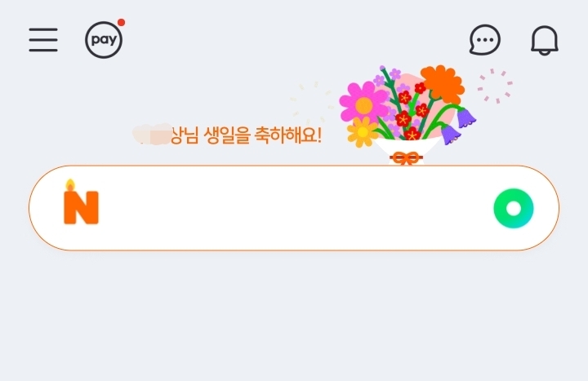Tap the pink firework burst decoration
588x381 pixels.
[x=495, y=86]
